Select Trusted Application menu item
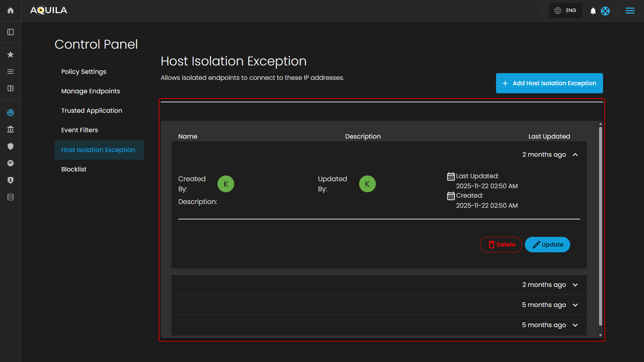This screenshot has width=644, height=362. (92, 111)
